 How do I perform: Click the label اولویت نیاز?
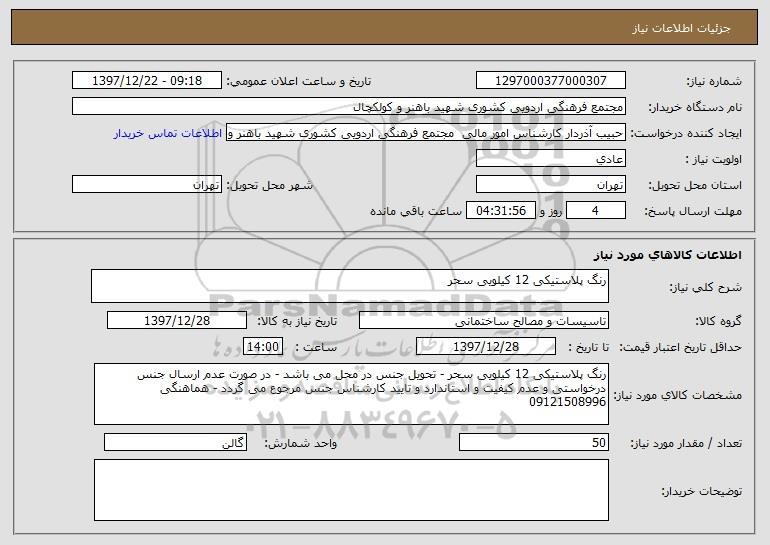coord(714,160)
